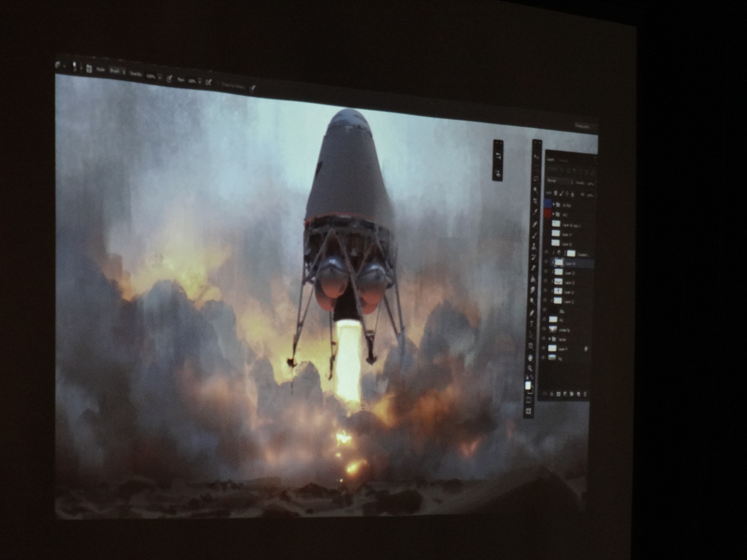Switch to the Layers panel tab
Viewport: 747px width, 560px height.
(550, 160)
